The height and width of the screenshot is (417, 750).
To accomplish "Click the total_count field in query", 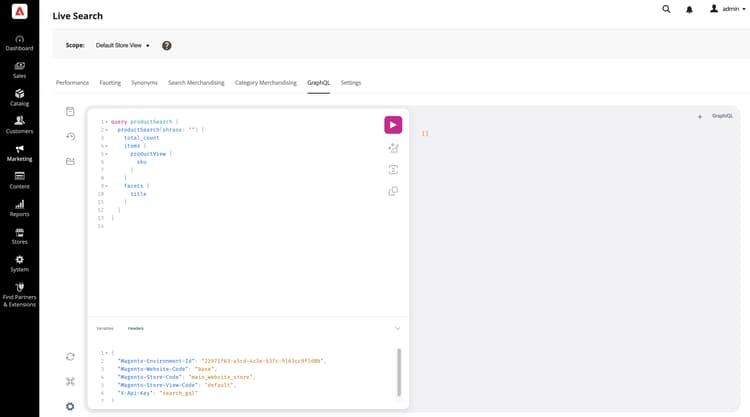I will (142, 138).
